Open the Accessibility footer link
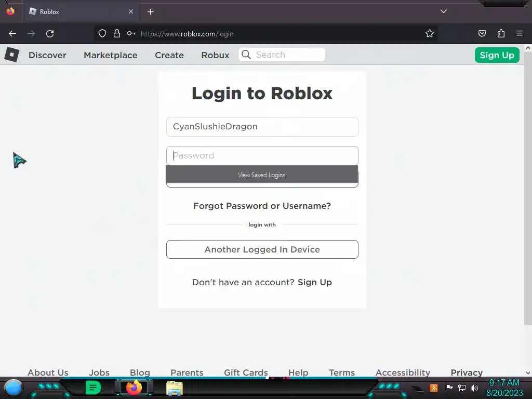532x399 pixels. (403, 372)
